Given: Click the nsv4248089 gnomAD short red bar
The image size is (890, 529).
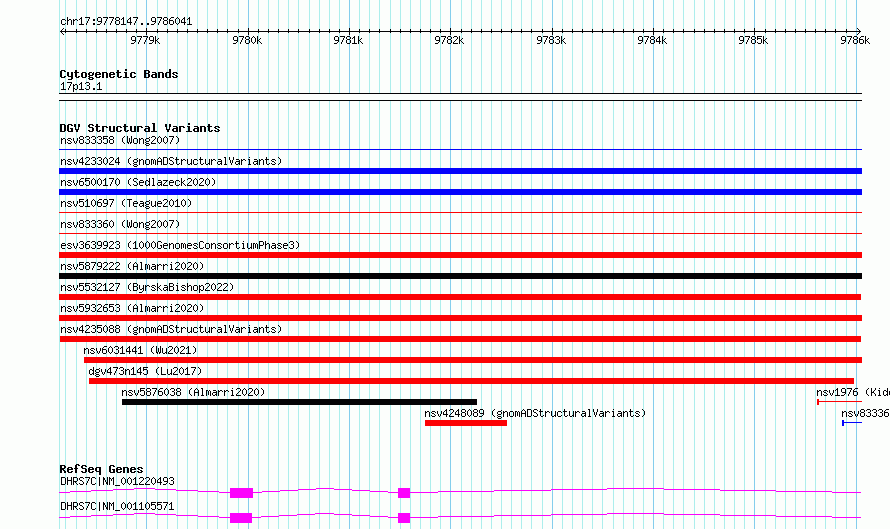Looking at the screenshot, I should pyautogui.click(x=465, y=423).
